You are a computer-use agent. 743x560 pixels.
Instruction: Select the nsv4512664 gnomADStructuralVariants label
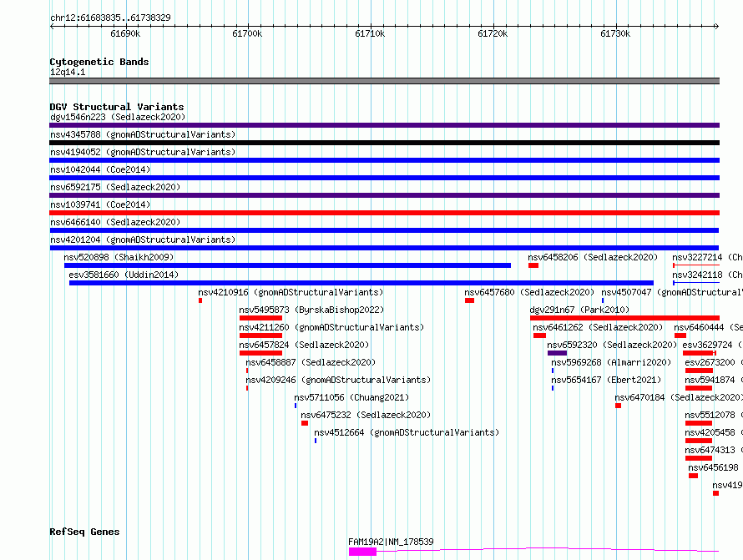(407, 432)
